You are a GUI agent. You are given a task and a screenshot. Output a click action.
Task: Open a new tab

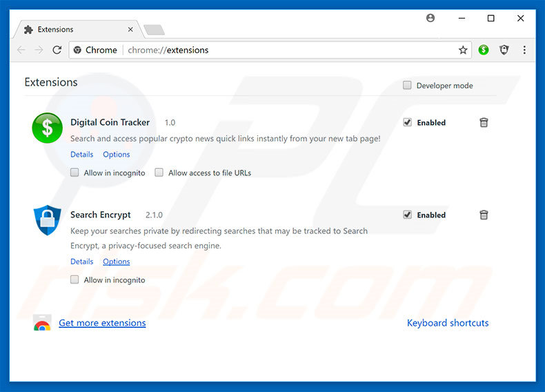click(x=154, y=30)
